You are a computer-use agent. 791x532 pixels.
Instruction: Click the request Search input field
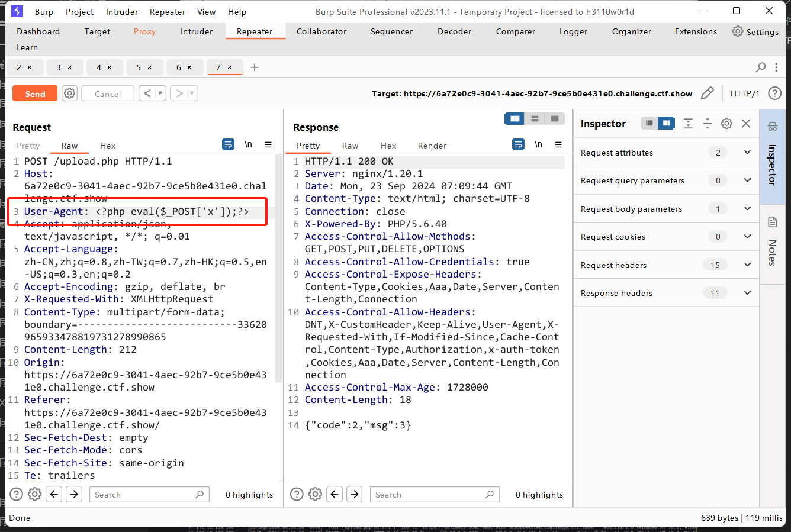pyautogui.click(x=149, y=495)
